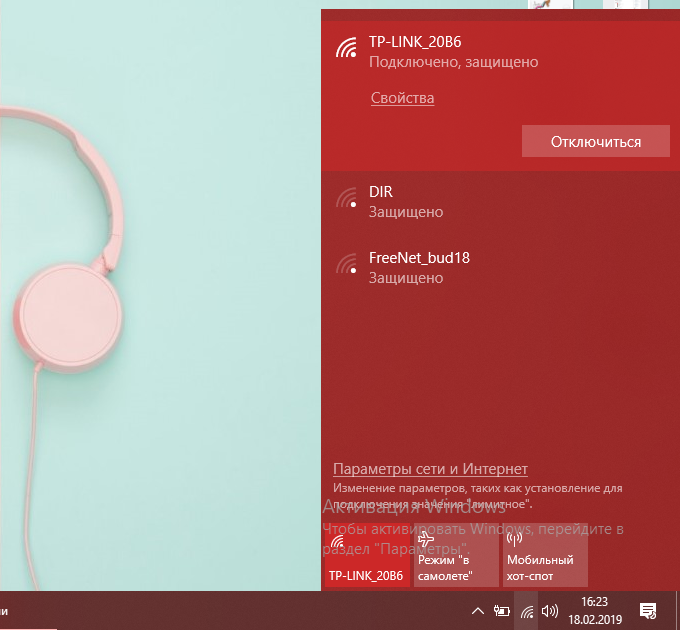Click the FreeNet_bud18 Wi-Fi signal icon
This screenshot has width=680, height=630.
pos(346,263)
